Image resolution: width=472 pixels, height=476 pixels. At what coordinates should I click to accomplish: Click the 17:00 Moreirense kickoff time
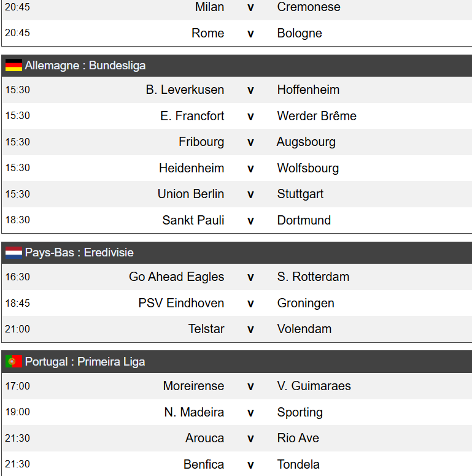point(17,386)
